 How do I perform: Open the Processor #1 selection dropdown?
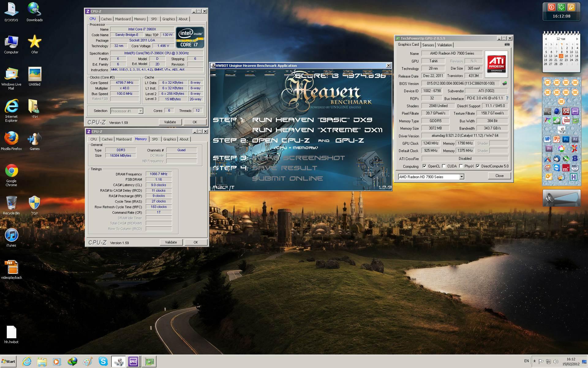[126, 111]
